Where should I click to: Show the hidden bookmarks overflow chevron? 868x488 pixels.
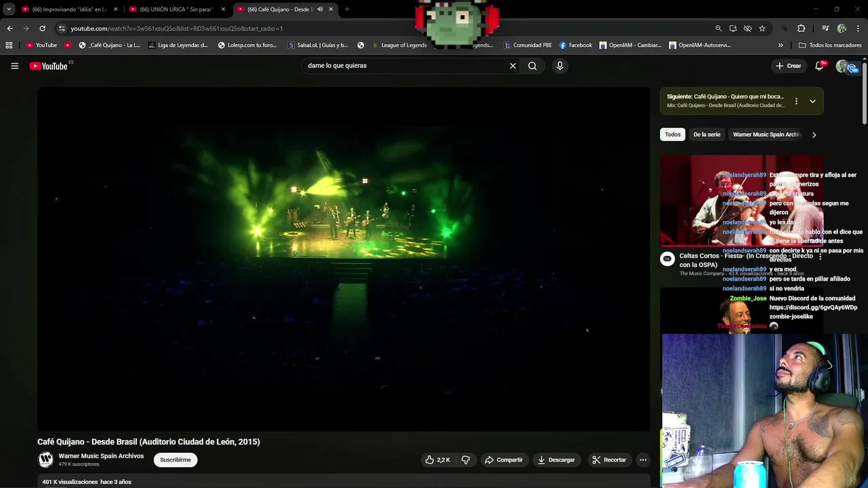tap(781, 45)
